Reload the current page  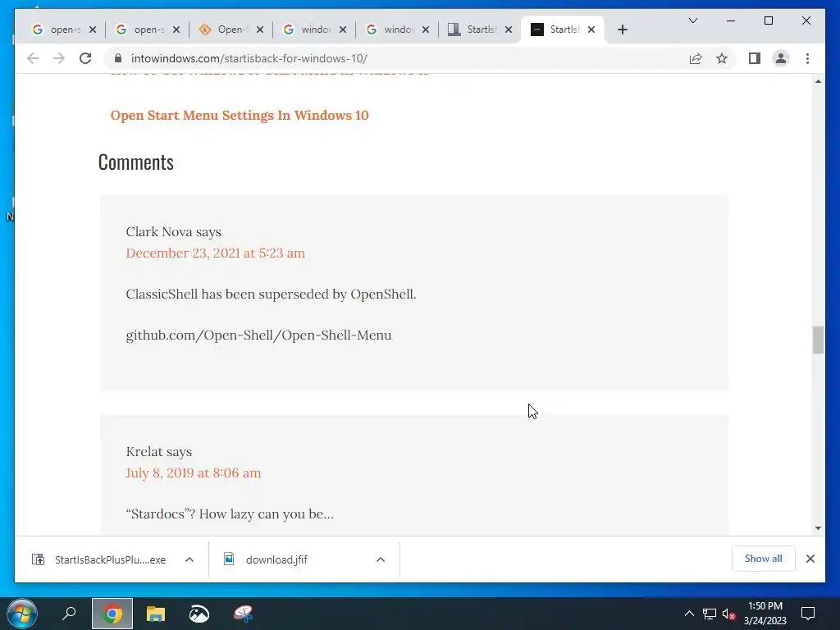(x=85, y=58)
